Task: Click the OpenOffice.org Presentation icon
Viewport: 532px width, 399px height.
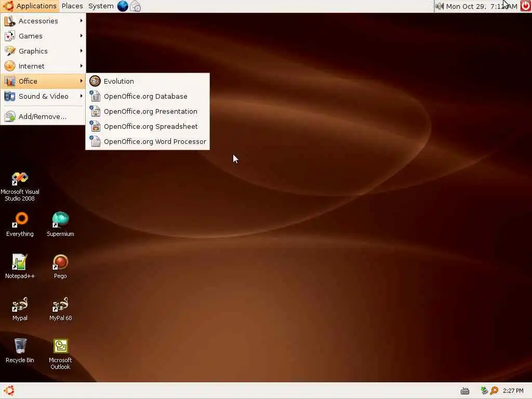Action: (95, 111)
